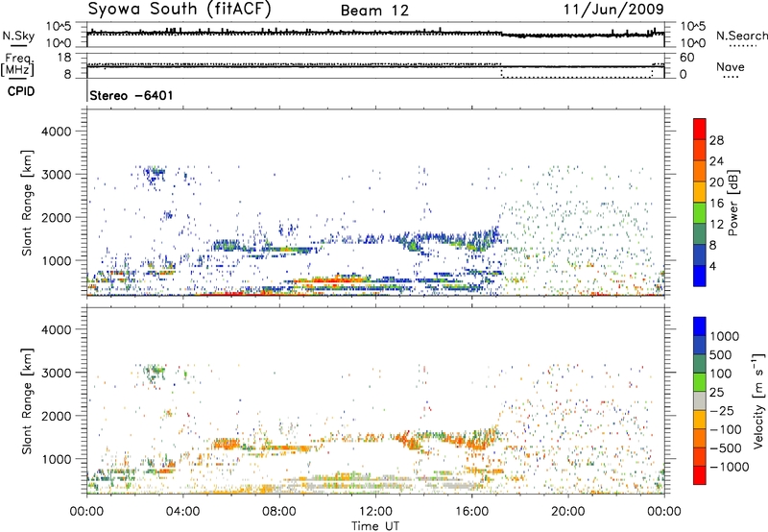Click the date "11/Jun/2009"
768x532 pixels.
[x=613, y=10]
